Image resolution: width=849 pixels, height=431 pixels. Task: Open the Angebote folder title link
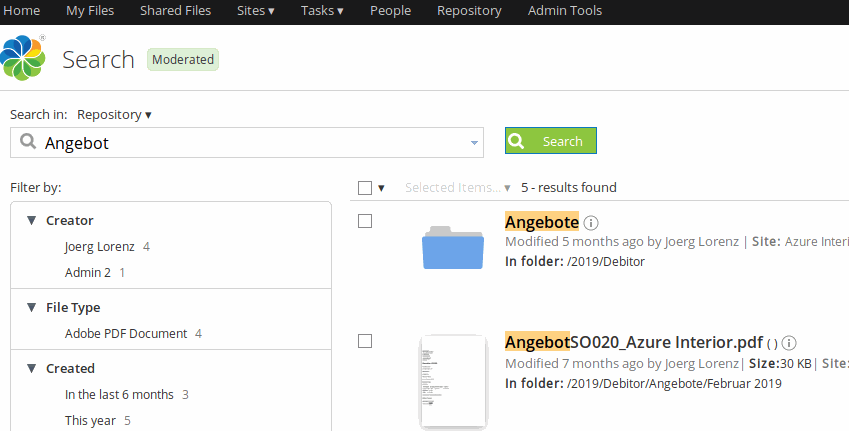click(x=542, y=222)
